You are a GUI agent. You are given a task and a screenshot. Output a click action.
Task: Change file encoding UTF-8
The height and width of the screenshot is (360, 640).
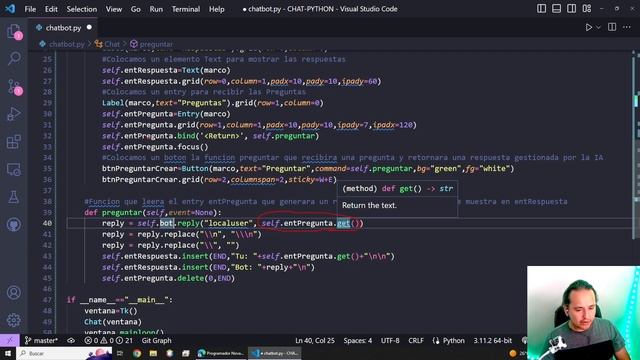[390, 340]
